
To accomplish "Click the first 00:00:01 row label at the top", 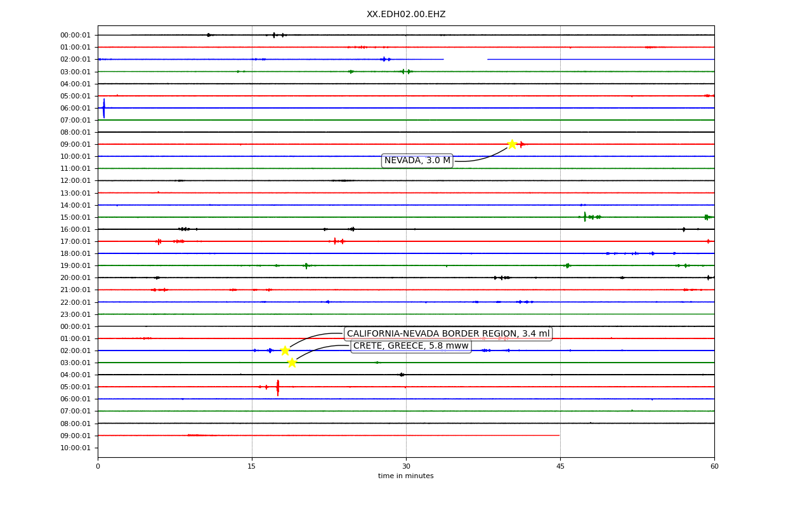I will 75,36.
